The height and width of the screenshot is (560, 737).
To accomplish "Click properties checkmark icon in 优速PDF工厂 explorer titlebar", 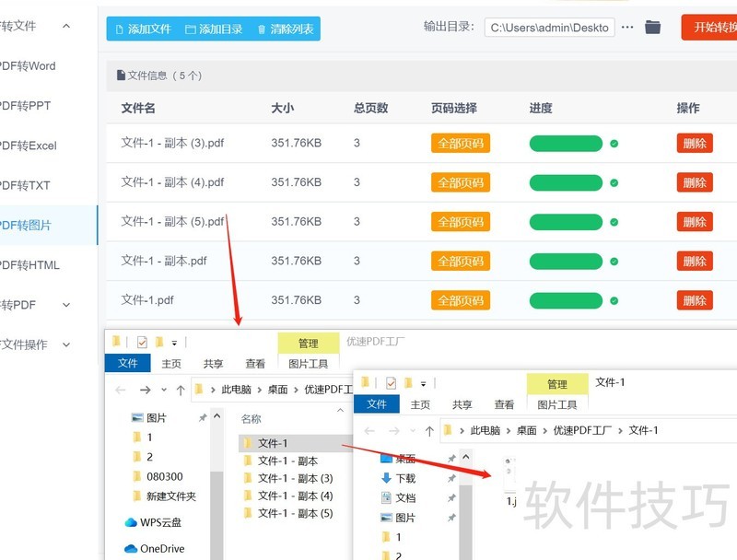I will click(x=142, y=343).
